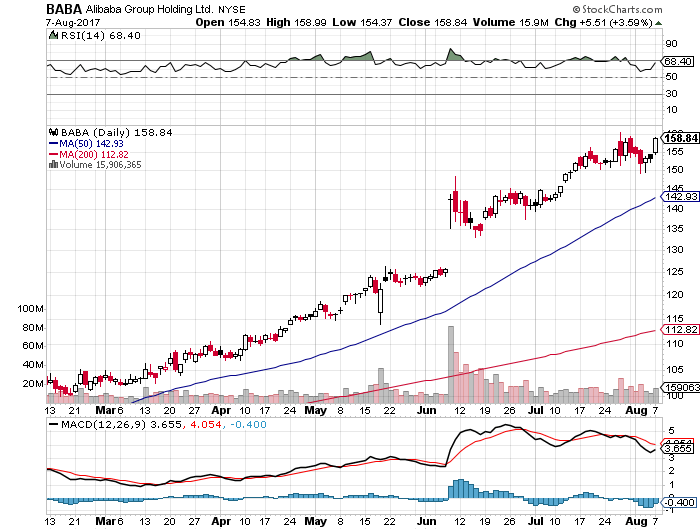Click the 7-Aug-2017 date label

(73, 22)
